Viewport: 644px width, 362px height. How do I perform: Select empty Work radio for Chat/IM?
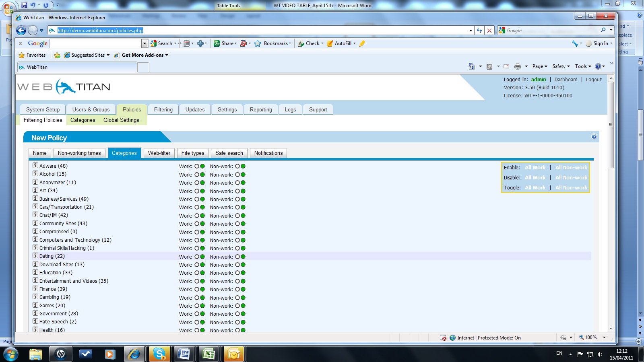(197, 216)
